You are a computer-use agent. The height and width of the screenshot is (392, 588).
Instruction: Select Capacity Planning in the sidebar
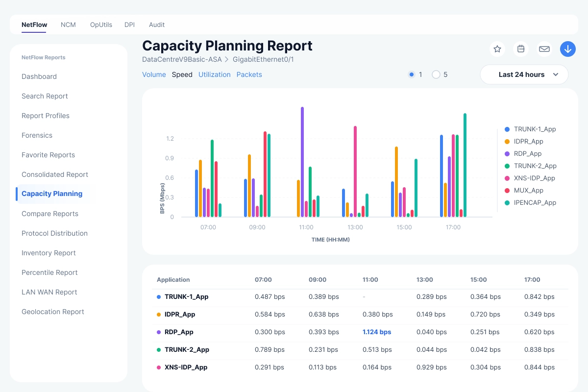pos(52,194)
